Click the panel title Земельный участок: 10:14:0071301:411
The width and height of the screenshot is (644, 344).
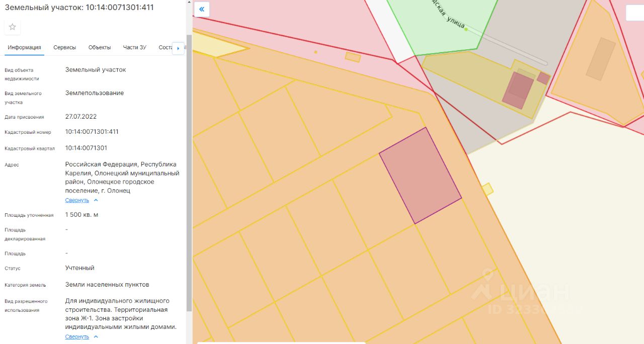point(79,8)
